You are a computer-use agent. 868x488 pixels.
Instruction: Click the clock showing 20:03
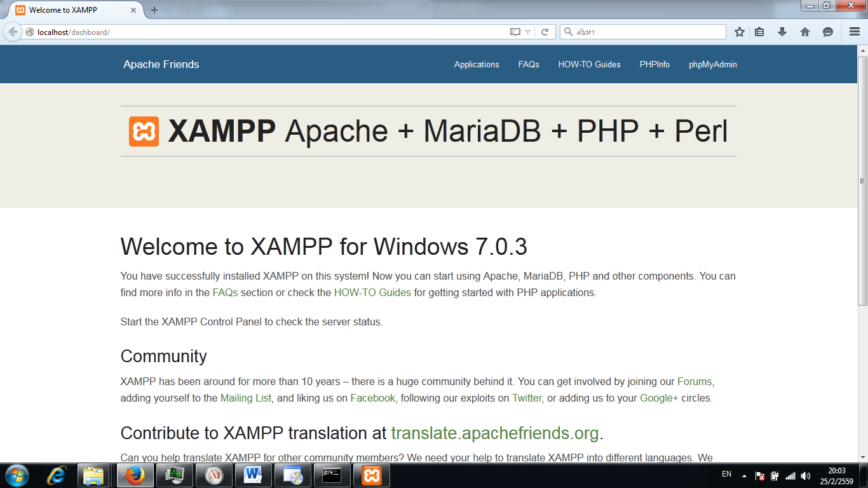(837, 471)
